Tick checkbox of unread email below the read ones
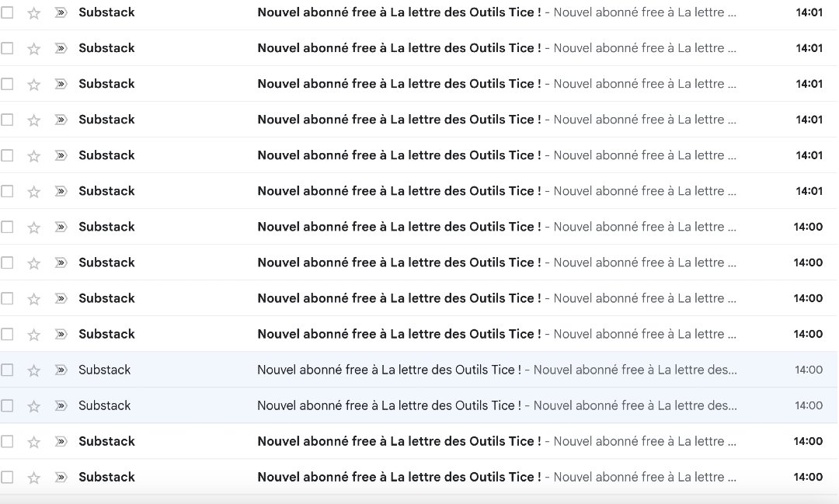Viewport: 839px width, 504px height. click(x=7, y=441)
